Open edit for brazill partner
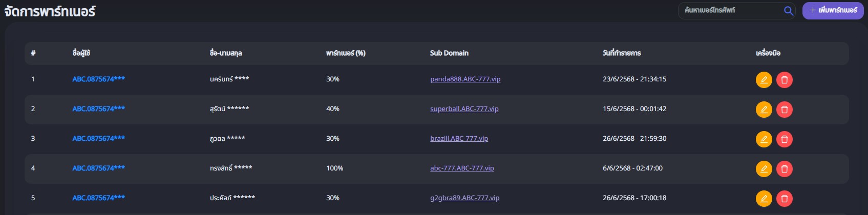 pyautogui.click(x=764, y=139)
